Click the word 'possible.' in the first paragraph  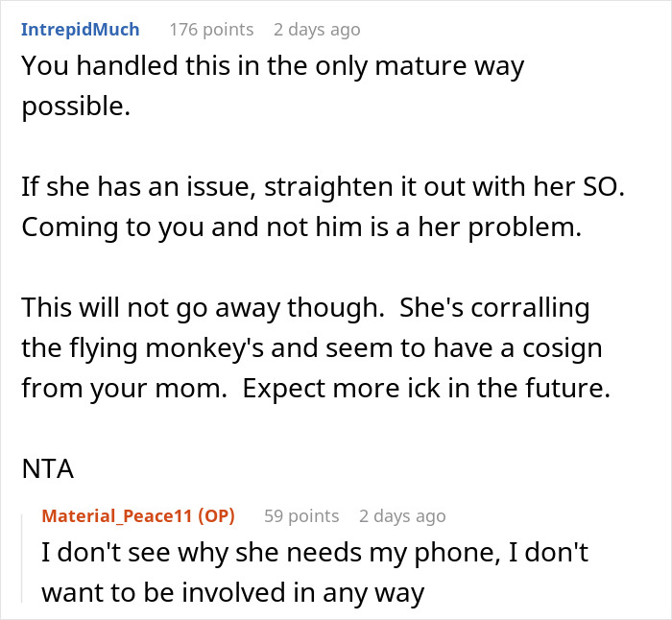(x=76, y=107)
